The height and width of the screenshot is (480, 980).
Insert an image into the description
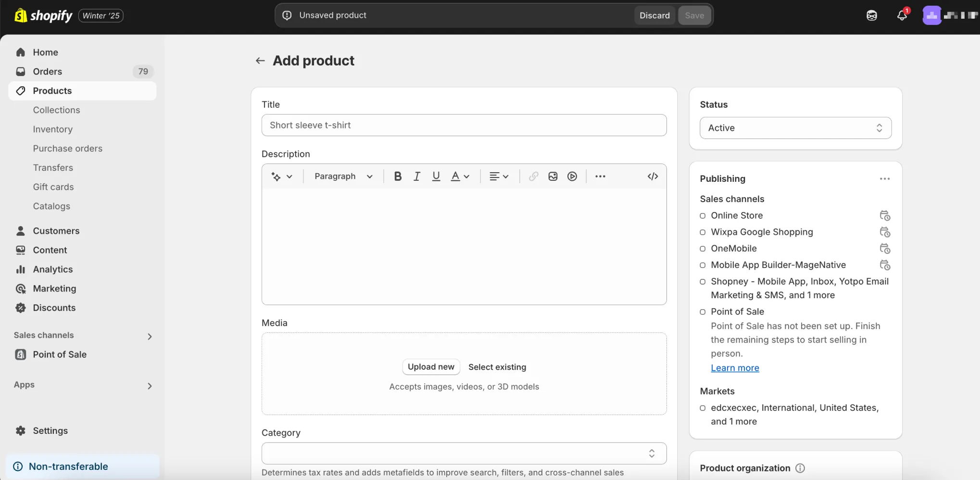point(553,177)
